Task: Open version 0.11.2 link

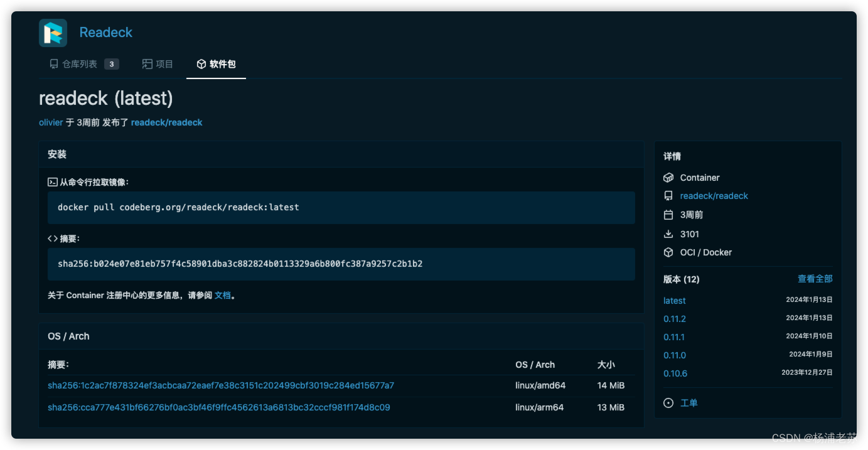Action: (x=675, y=319)
